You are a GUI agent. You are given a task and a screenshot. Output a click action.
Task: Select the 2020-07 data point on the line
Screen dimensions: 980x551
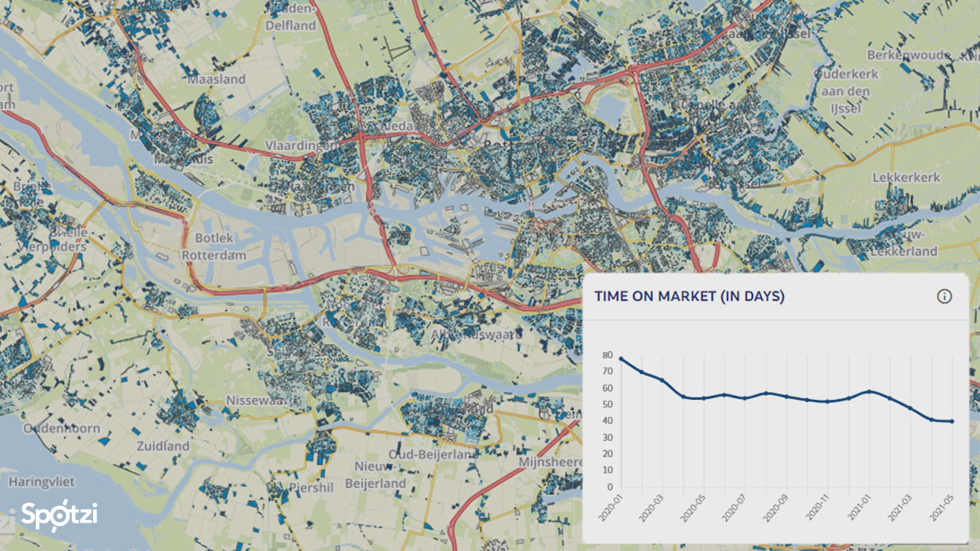click(x=745, y=398)
